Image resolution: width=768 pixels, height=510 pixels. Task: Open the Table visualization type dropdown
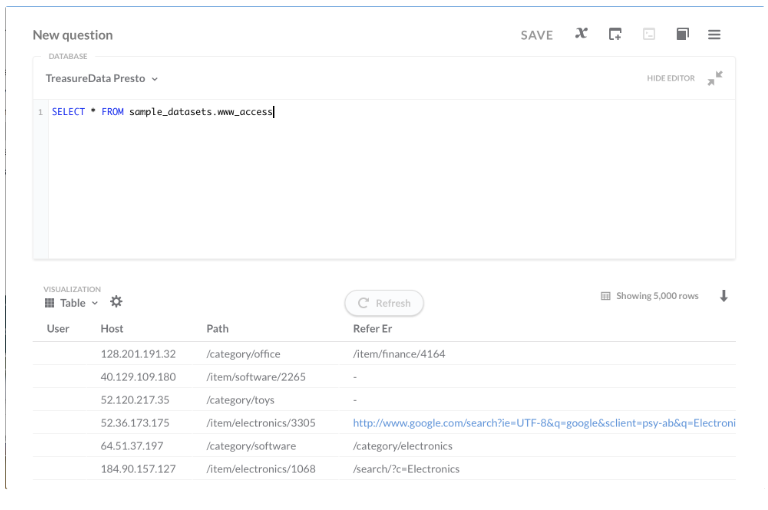pyautogui.click(x=72, y=303)
